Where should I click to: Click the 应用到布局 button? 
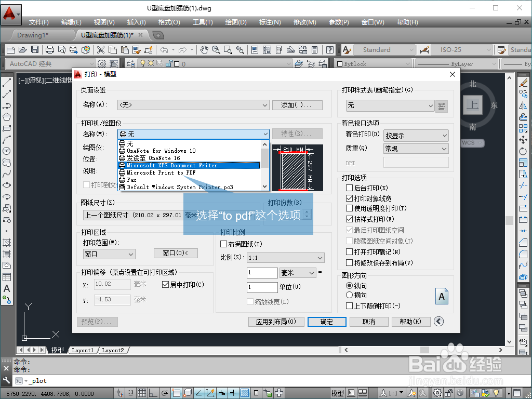click(276, 322)
